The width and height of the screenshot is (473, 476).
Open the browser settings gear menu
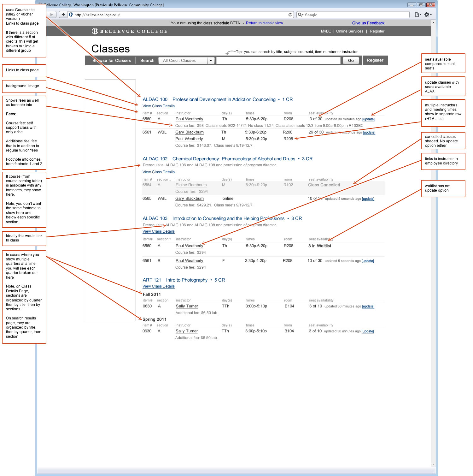[x=428, y=15]
